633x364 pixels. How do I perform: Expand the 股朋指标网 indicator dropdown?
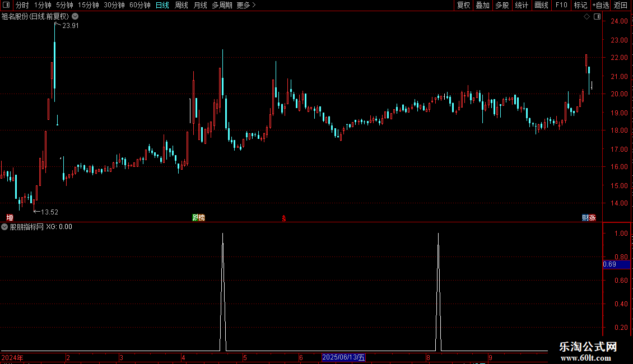pyautogui.click(x=4, y=227)
